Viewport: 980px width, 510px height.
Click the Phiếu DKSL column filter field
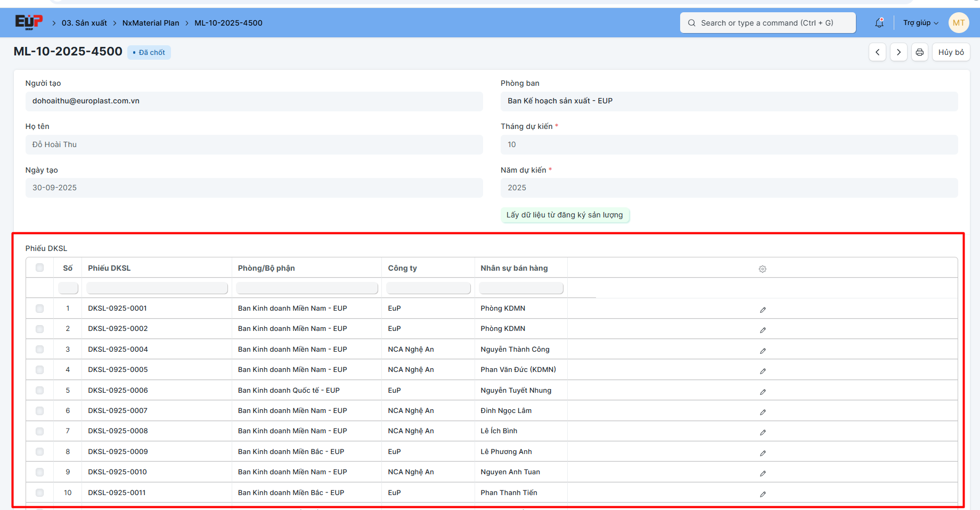pyautogui.click(x=157, y=288)
